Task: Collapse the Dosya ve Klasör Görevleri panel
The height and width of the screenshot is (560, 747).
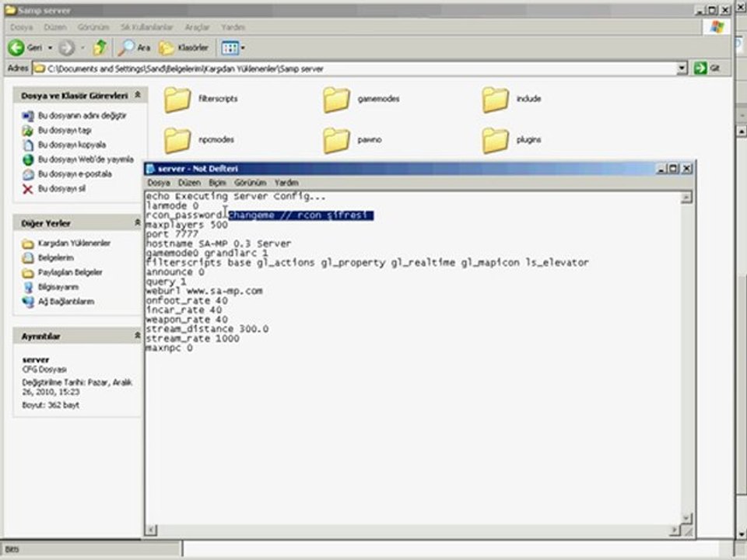Action: click(x=137, y=95)
